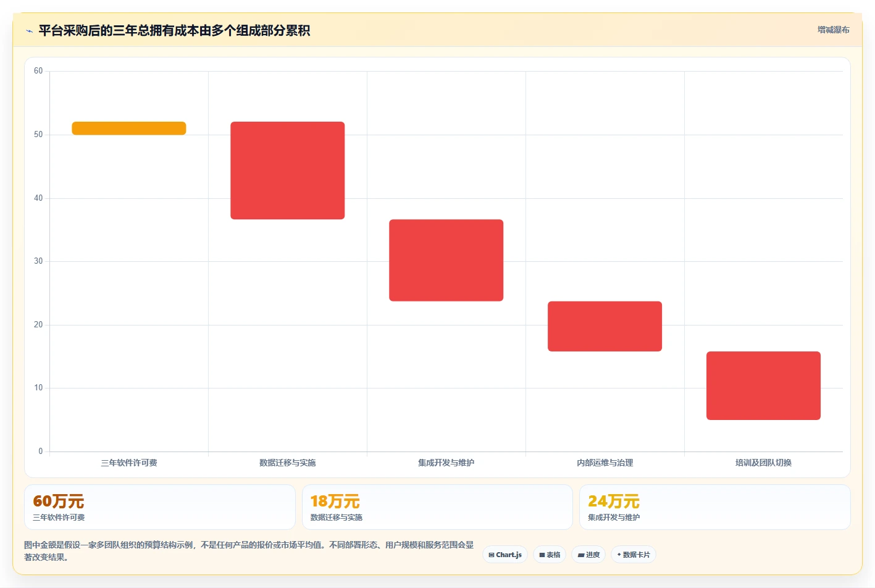Click the title icon beside 平台采购后的三年总拥有成本
This screenshot has width=875, height=588.
click(x=29, y=31)
